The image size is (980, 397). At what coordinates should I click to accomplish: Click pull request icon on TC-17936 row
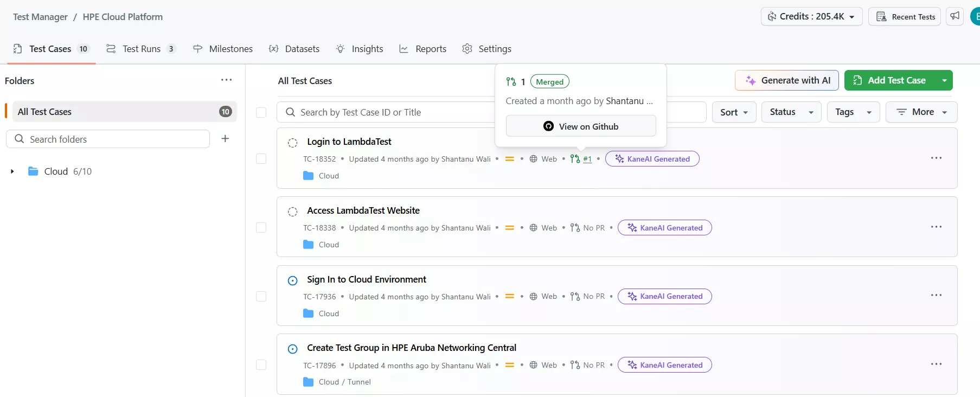(x=575, y=296)
